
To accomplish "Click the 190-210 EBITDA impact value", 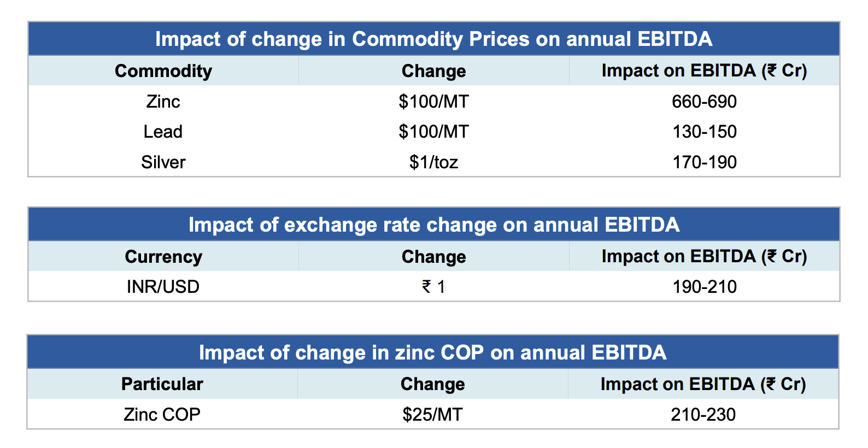I will 704,287.
